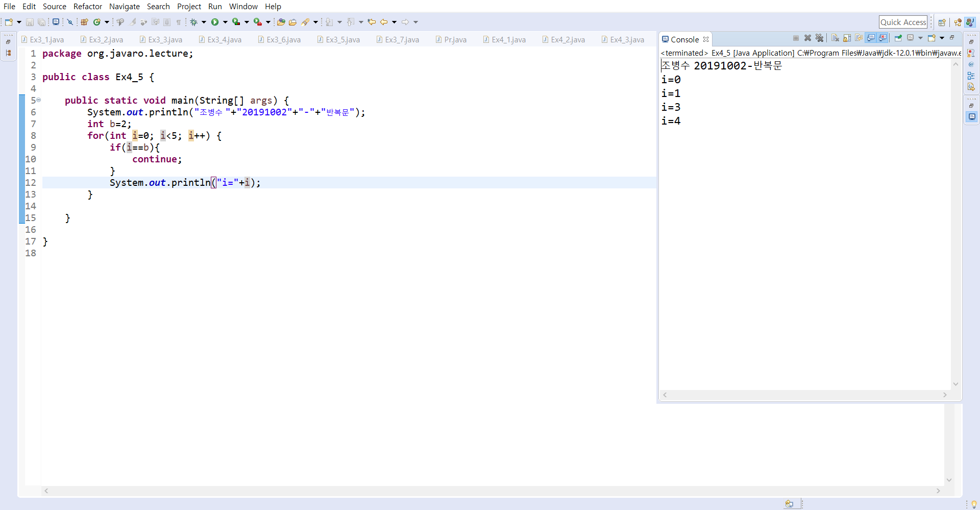Toggle Show Console on Standard Error
980x510 pixels.
coord(883,38)
